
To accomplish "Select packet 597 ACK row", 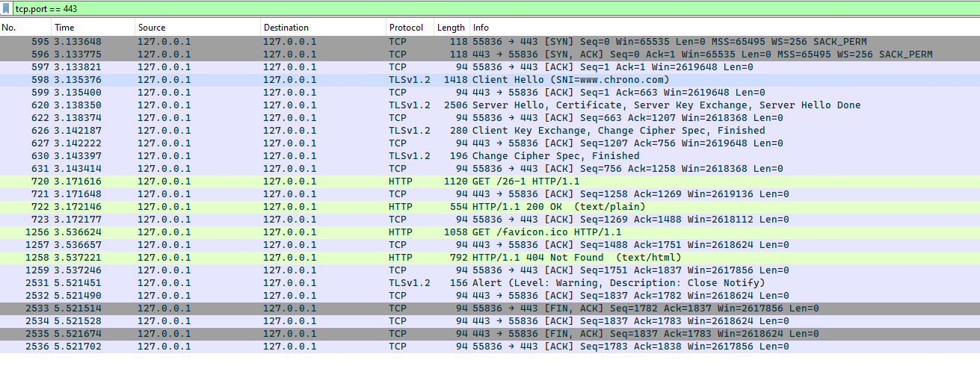I will [490, 67].
